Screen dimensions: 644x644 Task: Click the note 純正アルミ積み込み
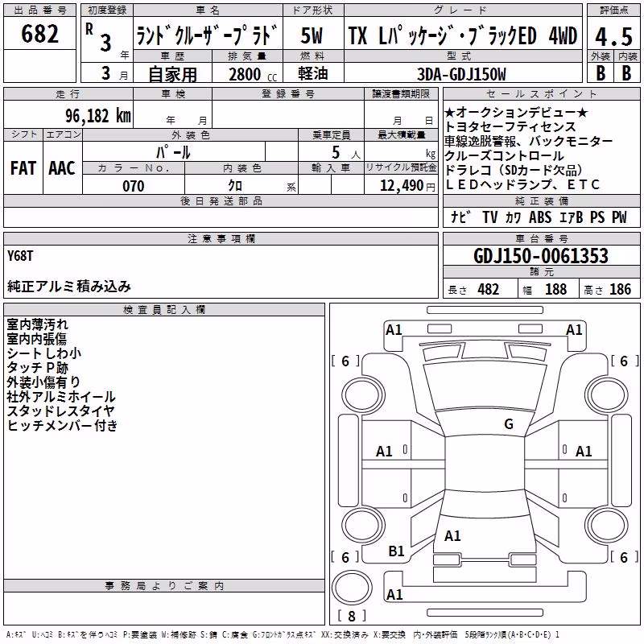tap(69, 286)
